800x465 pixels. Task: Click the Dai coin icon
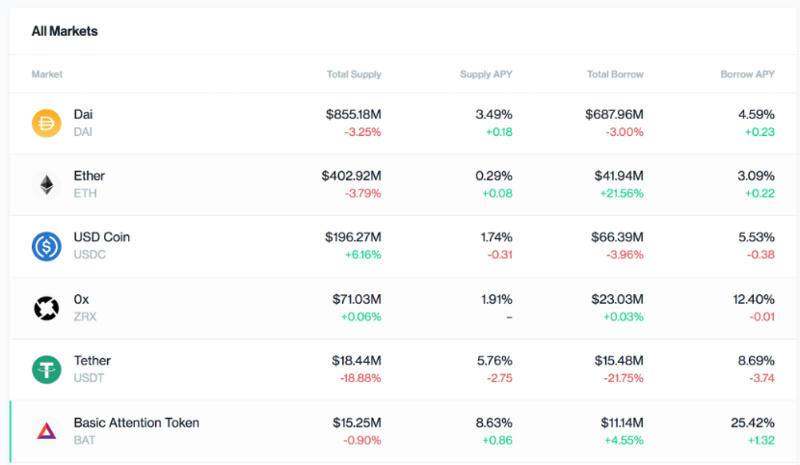46,123
